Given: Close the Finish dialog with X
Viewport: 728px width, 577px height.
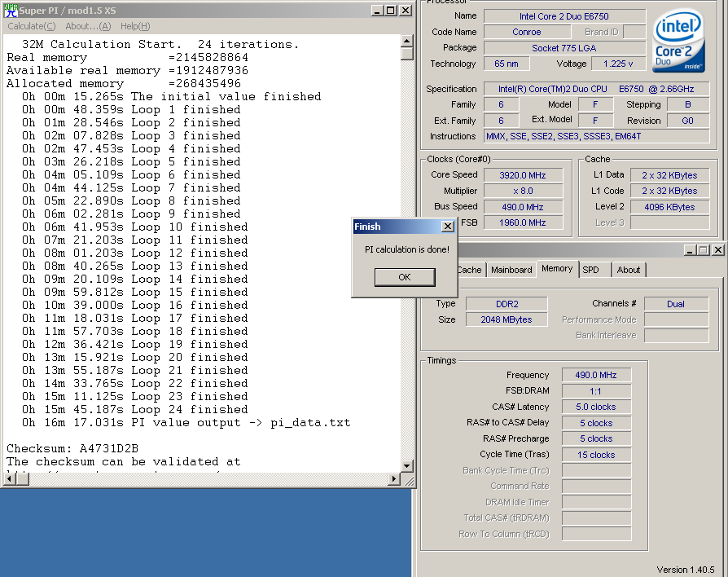Looking at the screenshot, I should 448,227.
